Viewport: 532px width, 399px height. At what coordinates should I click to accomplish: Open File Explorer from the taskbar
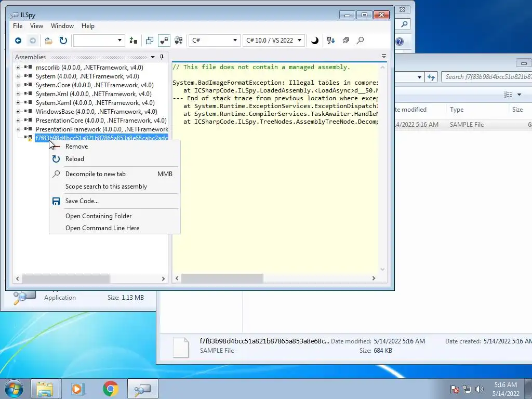pyautogui.click(x=45, y=389)
